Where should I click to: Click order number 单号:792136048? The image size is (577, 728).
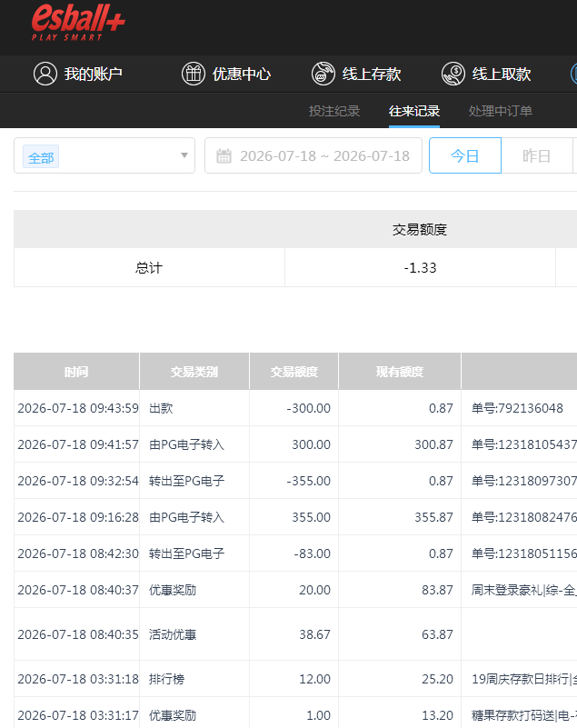pyautogui.click(x=517, y=408)
